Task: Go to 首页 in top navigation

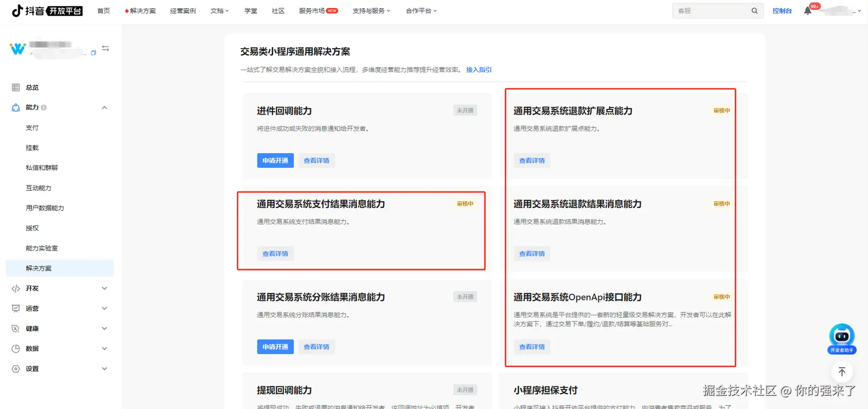Action: (x=104, y=11)
